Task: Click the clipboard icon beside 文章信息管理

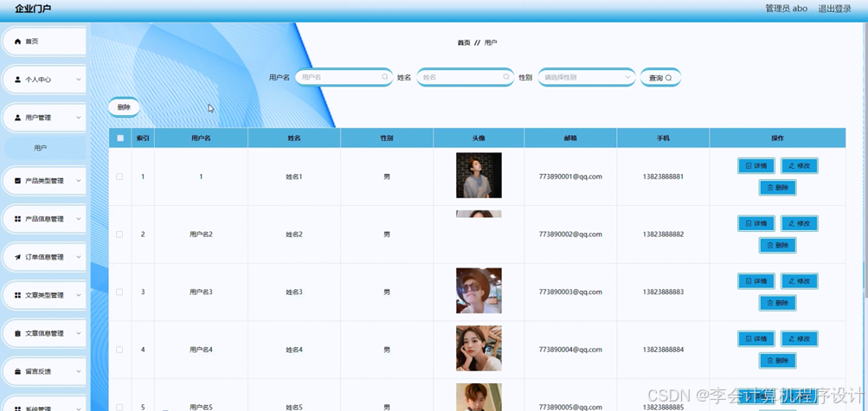Action: [17, 333]
